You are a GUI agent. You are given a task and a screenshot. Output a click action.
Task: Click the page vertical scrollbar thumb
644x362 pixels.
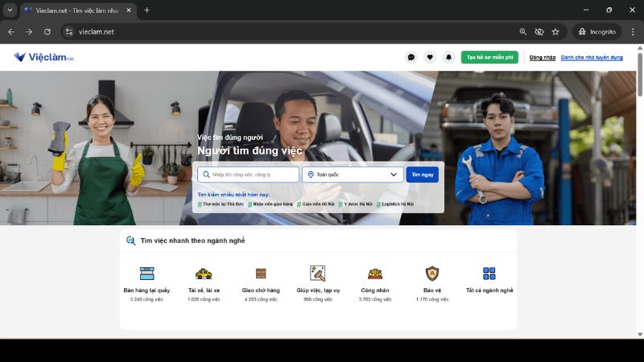pos(640,75)
